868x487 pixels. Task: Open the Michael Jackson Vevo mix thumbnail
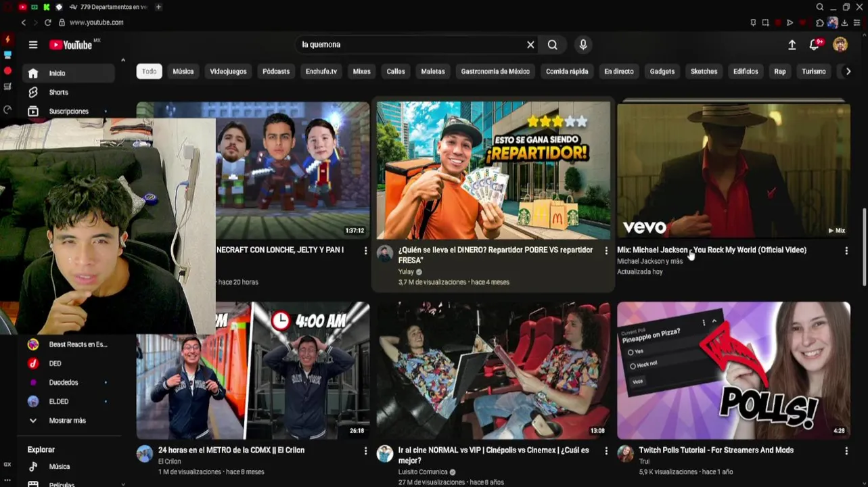733,170
